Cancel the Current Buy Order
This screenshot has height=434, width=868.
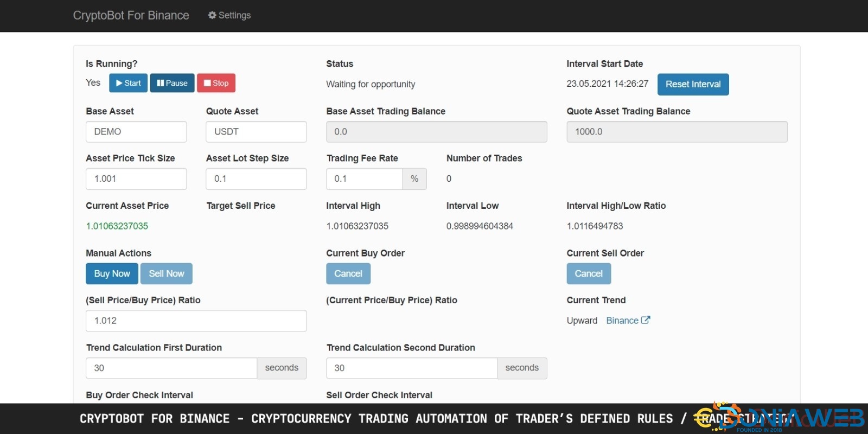(x=348, y=273)
